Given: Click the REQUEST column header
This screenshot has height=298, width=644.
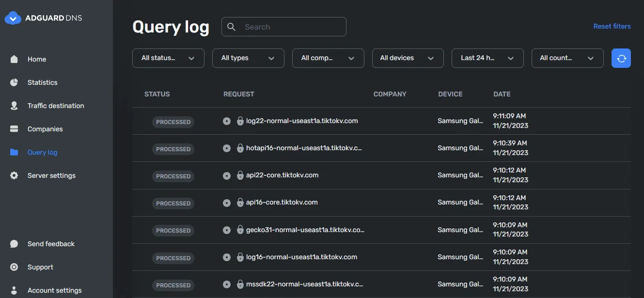Looking at the screenshot, I should tap(239, 94).
